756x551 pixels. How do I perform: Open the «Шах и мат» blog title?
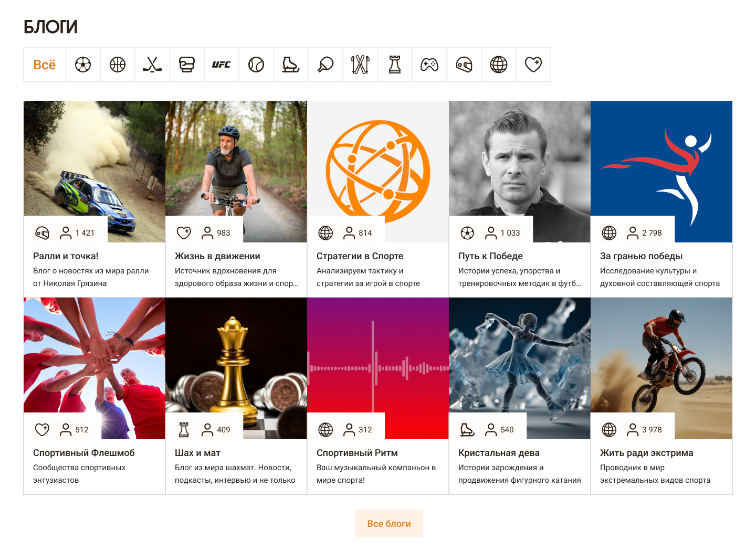click(x=197, y=453)
